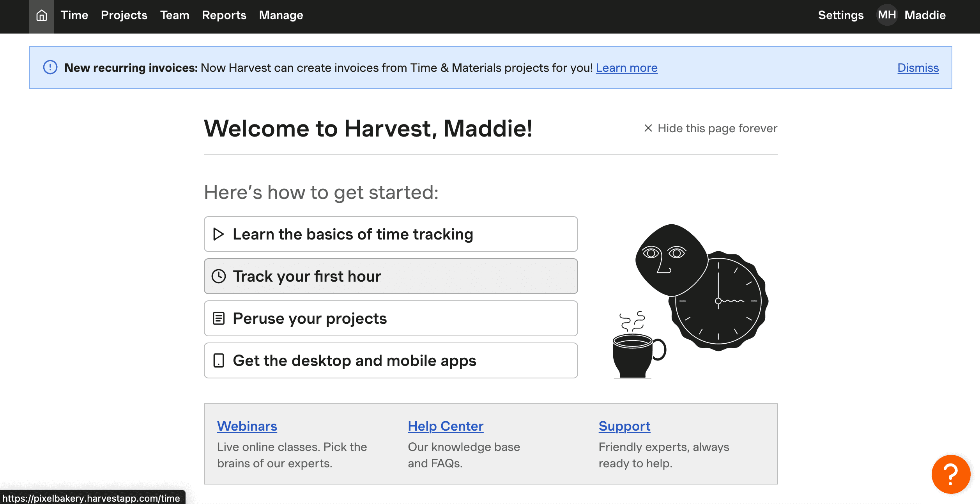This screenshot has height=504, width=980.
Task: Open the Support link
Action: click(624, 426)
